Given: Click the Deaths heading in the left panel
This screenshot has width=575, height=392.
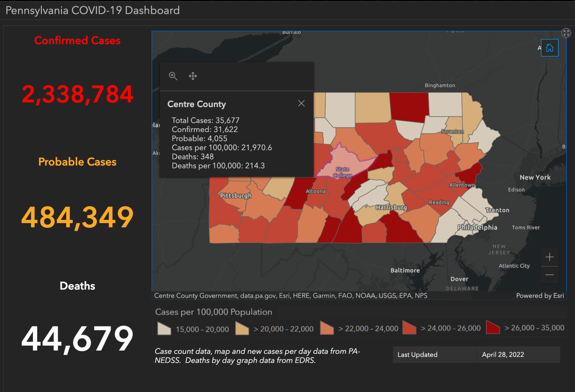Looking at the screenshot, I should [77, 286].
